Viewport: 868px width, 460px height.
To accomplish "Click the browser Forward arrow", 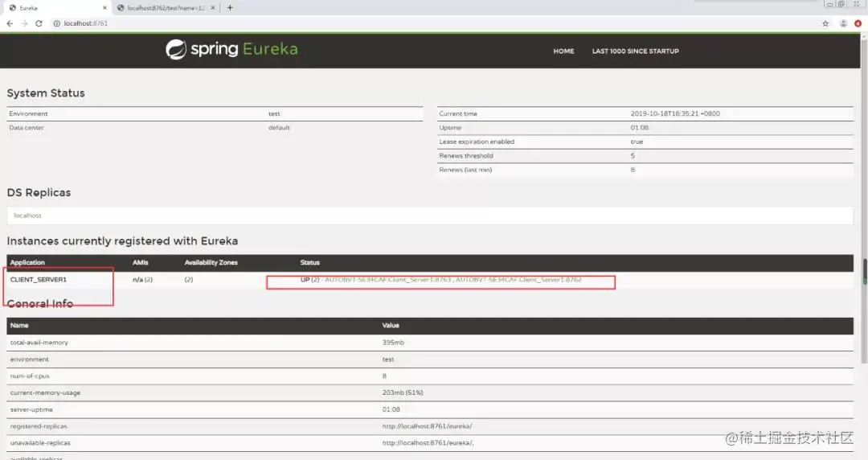I will tap(24, 23).
